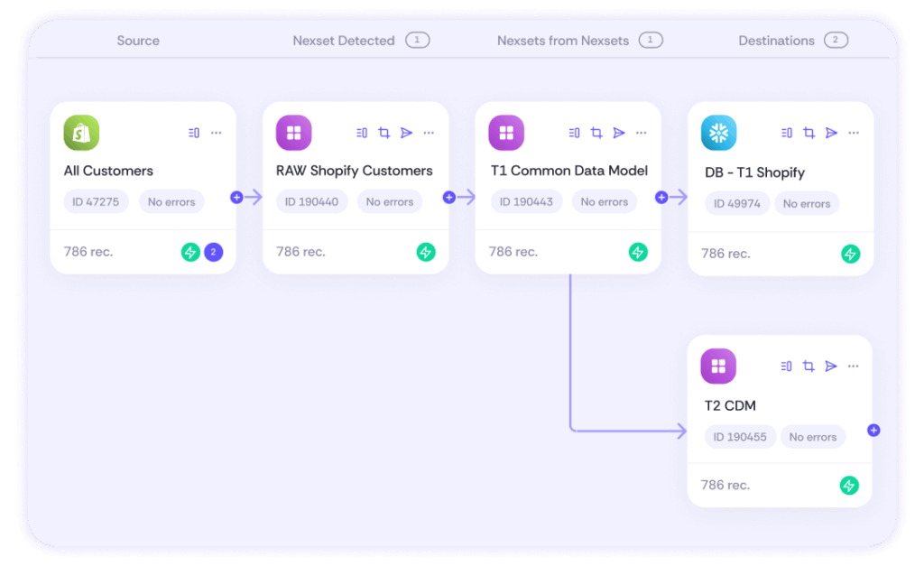Click the Snowflake icon on DB - T1 Shopify
This screenshot has width=924, height=566.
click(718, 133)
